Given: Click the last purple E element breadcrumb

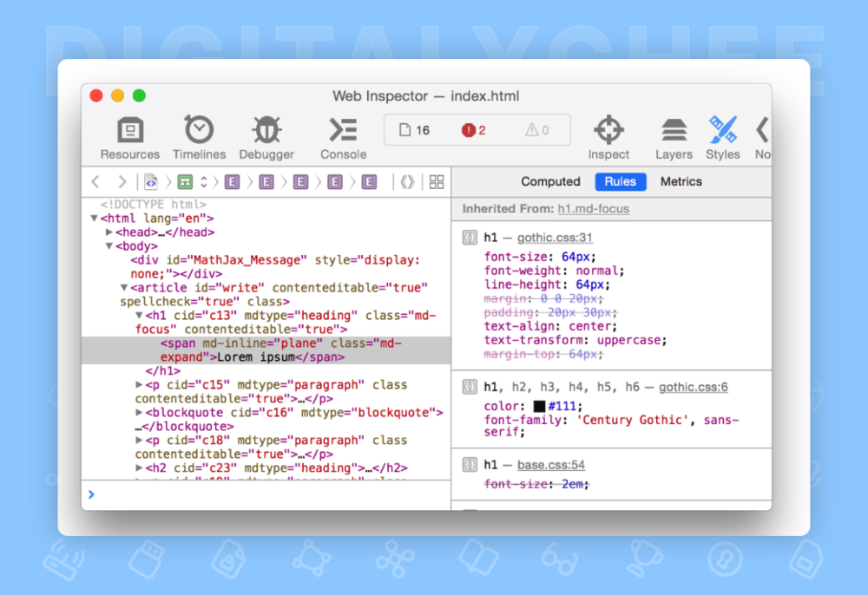Looking at the screenshot, I should point(369,181).
